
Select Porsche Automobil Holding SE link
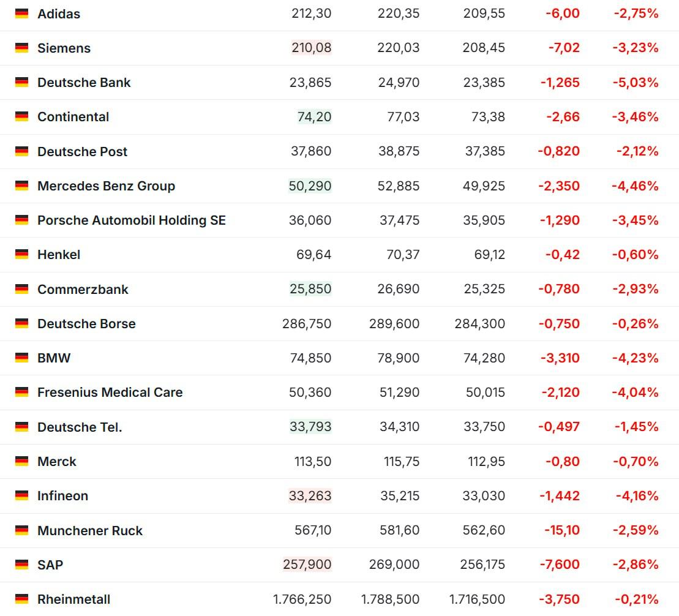click(131, 220)
